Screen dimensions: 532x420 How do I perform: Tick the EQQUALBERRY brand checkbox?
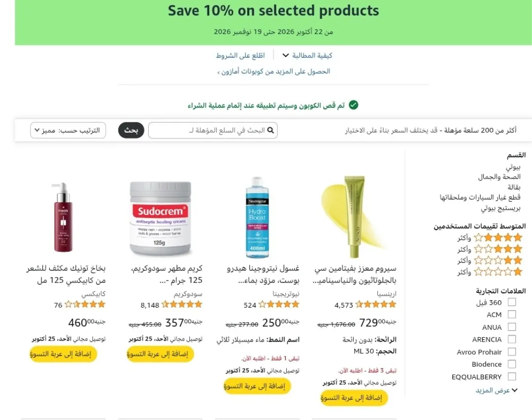pos(512,377)
